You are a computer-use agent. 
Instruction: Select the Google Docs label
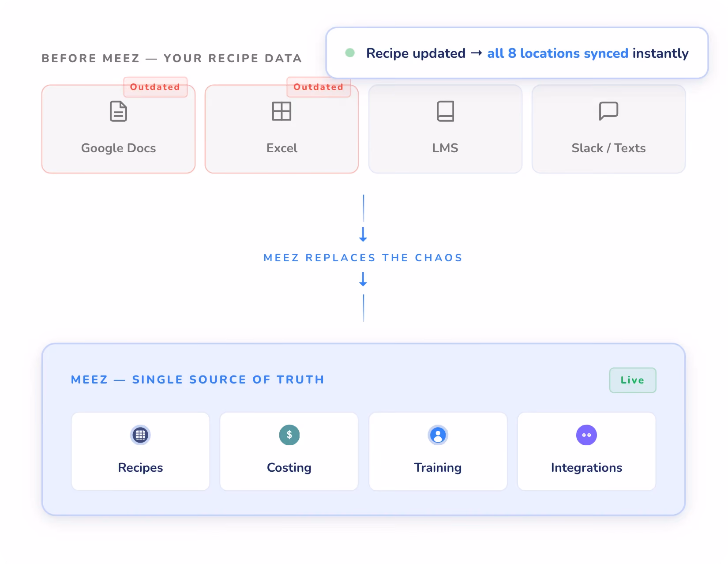118,148
